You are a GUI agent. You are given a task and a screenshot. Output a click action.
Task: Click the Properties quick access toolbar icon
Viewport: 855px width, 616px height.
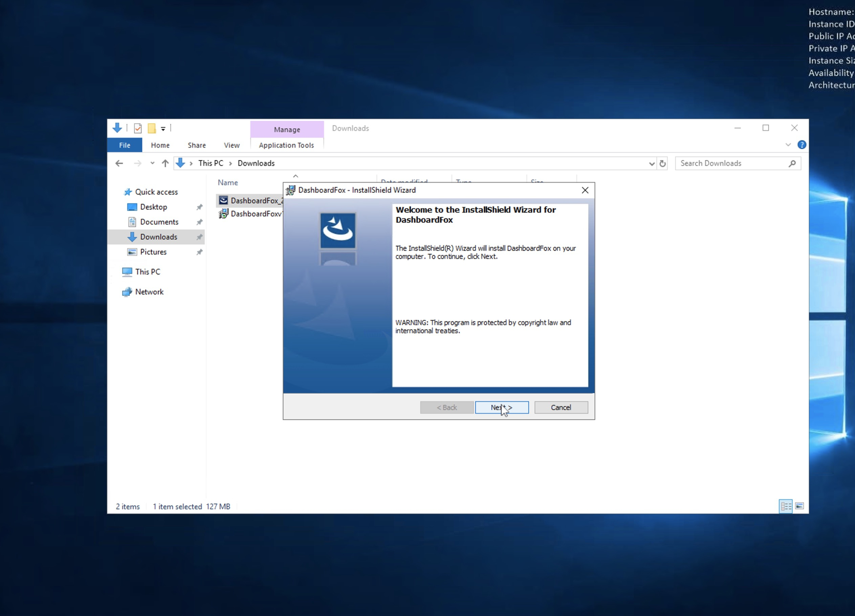(x=138, y=129)
